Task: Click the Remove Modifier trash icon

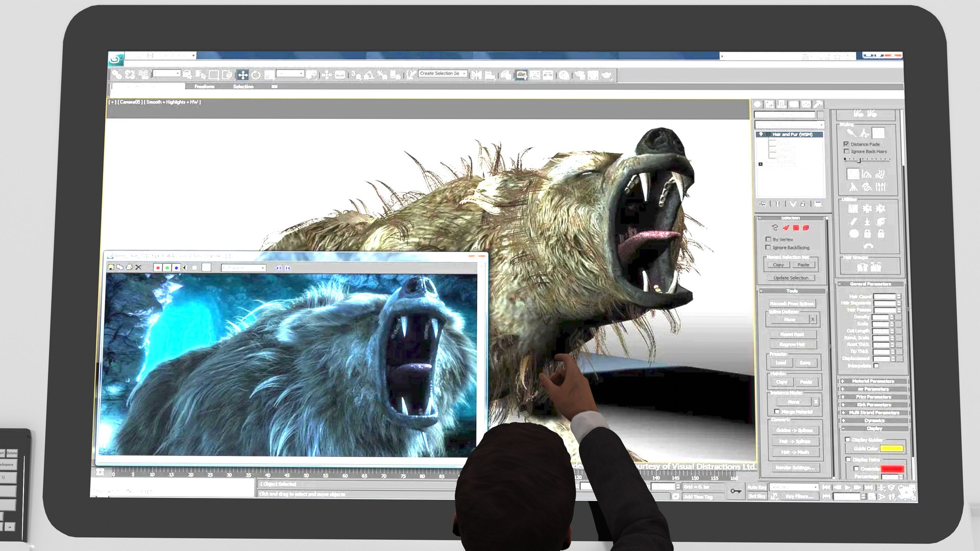Action: tap(803, 204)
